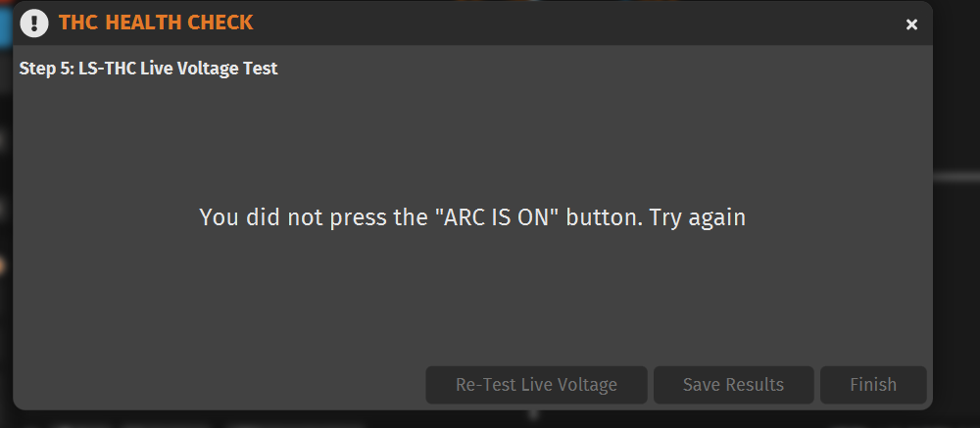Click the Re-Test Live Voltage button

coord(536,384)
